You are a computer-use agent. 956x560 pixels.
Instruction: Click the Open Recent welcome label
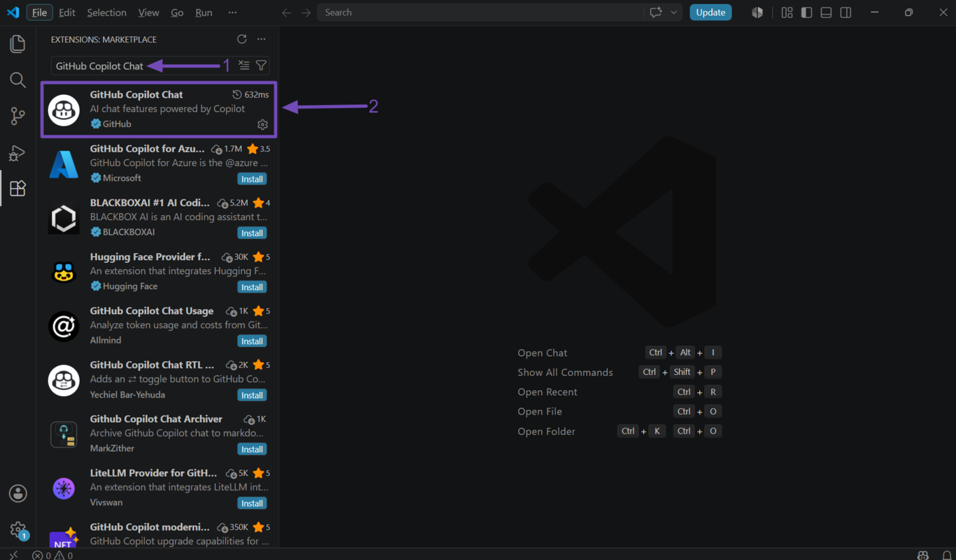[548, 392]
